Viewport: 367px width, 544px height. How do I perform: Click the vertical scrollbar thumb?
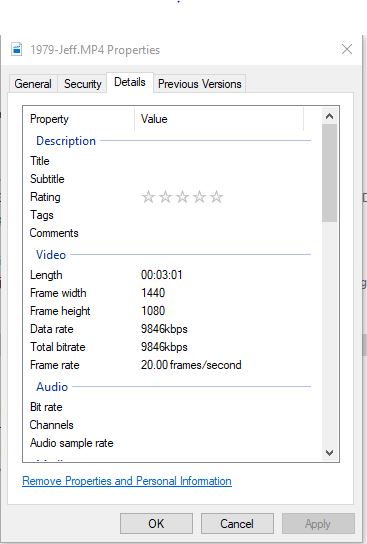[329, 173]
